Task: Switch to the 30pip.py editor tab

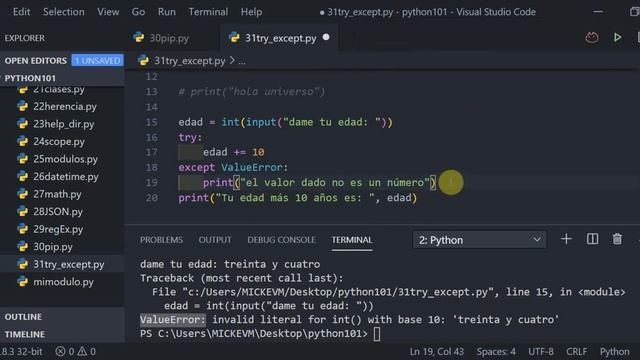Action: click(x=168, y=38)
